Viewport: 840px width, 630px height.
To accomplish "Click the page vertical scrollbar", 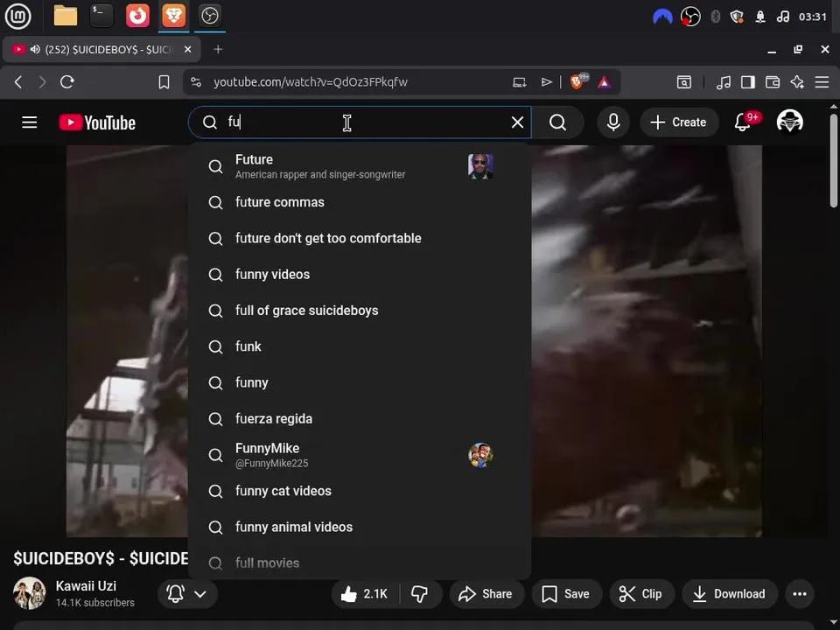I will (x=834, y=161).
